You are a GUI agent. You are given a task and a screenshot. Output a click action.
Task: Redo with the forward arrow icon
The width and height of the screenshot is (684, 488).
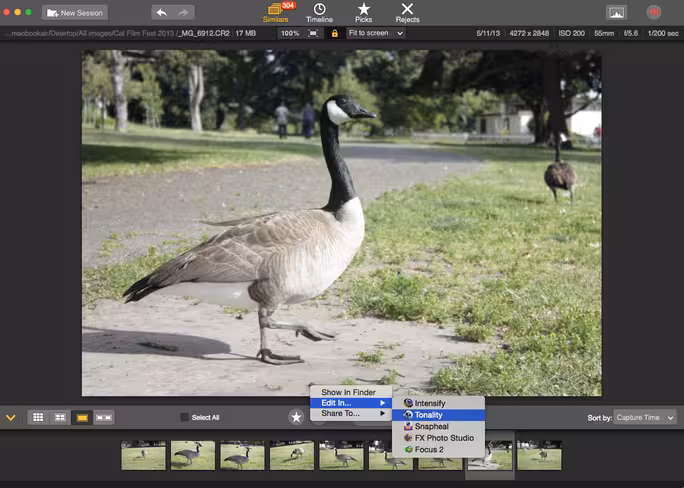tap(183, 13)
